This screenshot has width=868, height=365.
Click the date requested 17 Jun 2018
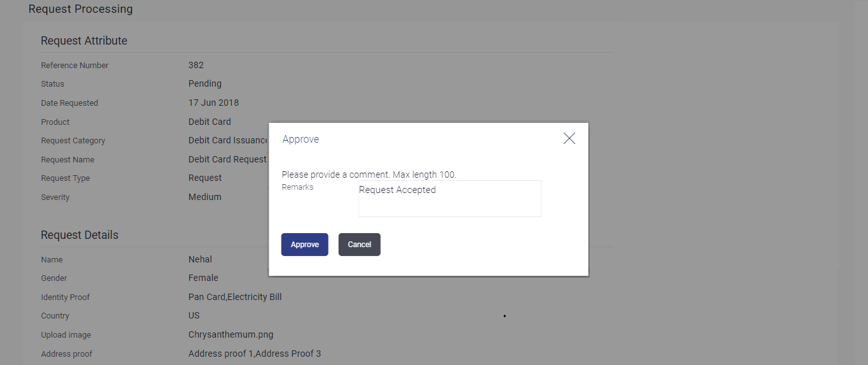tap(213, 103)
